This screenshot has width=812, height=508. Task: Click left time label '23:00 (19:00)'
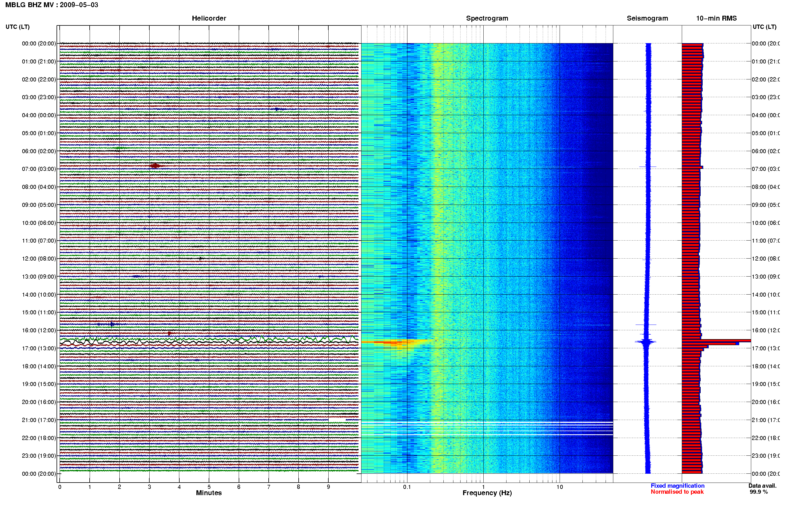pos(39,456)
